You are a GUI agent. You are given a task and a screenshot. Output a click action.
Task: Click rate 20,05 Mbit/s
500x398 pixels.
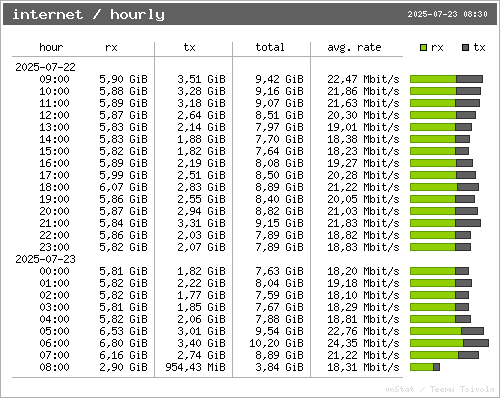click(x=363, y=199)
